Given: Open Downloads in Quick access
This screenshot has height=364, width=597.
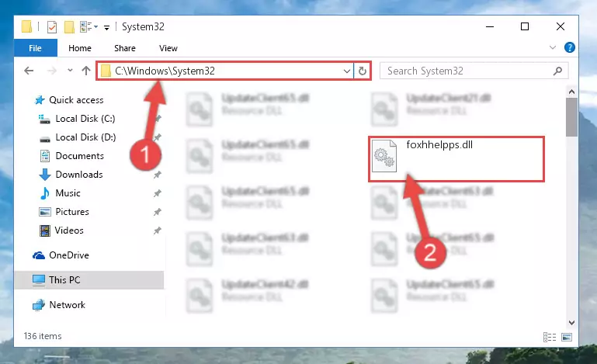Looking at the screenshot, I should tap(79, 175).
